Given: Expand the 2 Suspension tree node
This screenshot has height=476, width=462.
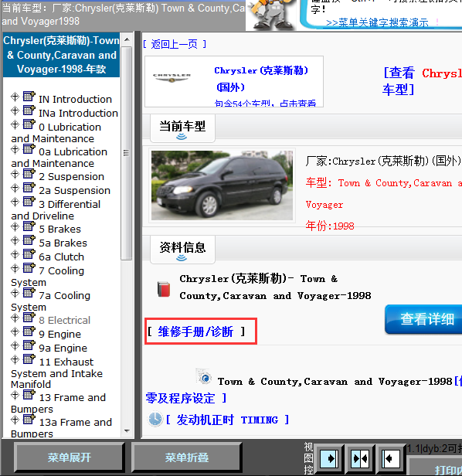Looking at the screenshot, I should (x=15, y=175).
